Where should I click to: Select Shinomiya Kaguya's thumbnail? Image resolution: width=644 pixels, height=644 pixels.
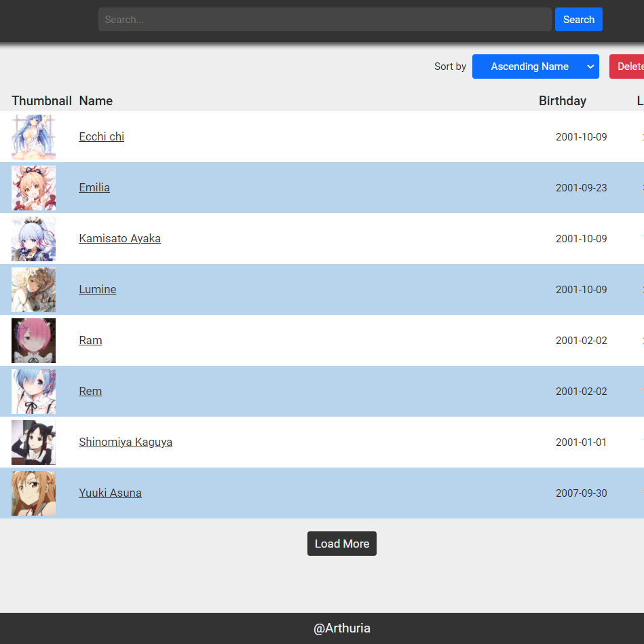tap(33, 442)
